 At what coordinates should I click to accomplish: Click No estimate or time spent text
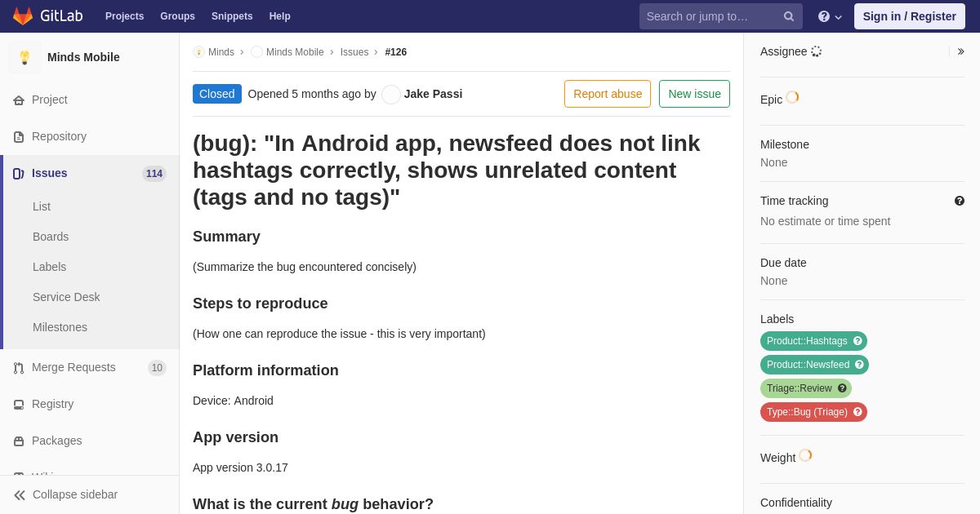click(825, 221)
